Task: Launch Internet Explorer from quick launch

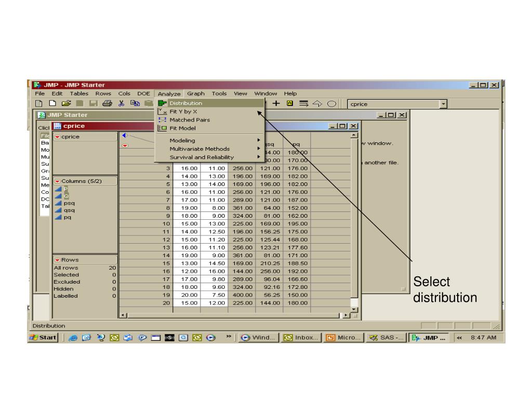Action: [x=73, y=338]
